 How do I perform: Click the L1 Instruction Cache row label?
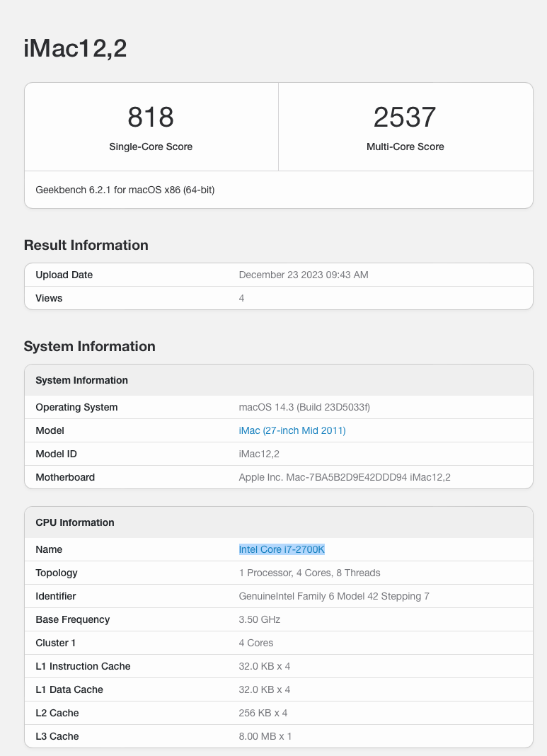point(83,666)
